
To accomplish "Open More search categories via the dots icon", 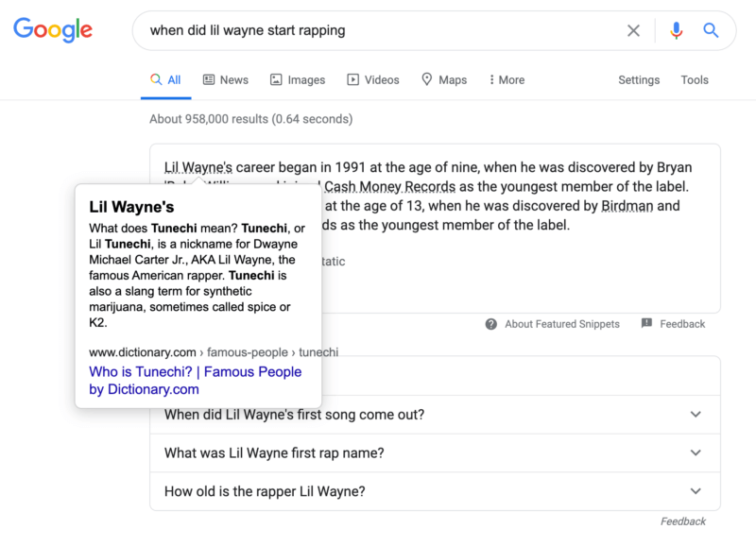I will (x=490, y=79).
